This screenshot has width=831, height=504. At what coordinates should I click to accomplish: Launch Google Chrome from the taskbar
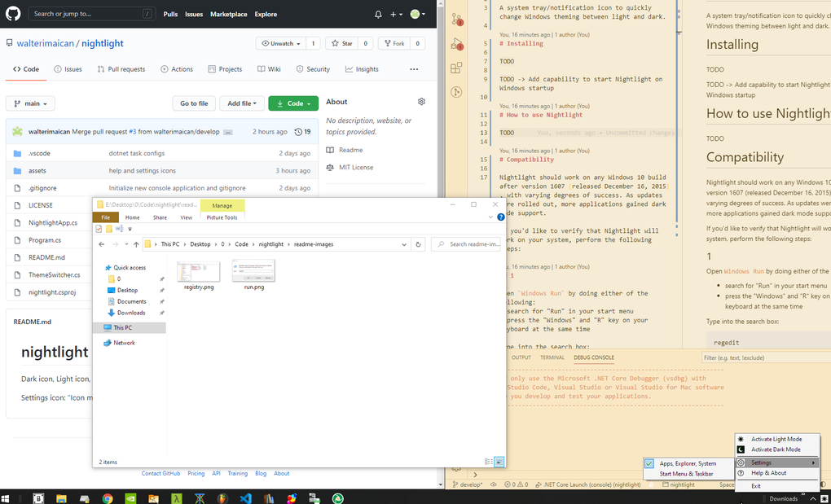(x=107, y=498)
